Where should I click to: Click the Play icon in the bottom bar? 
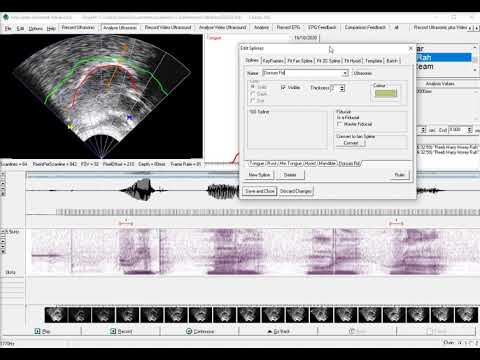coord(37,331)
